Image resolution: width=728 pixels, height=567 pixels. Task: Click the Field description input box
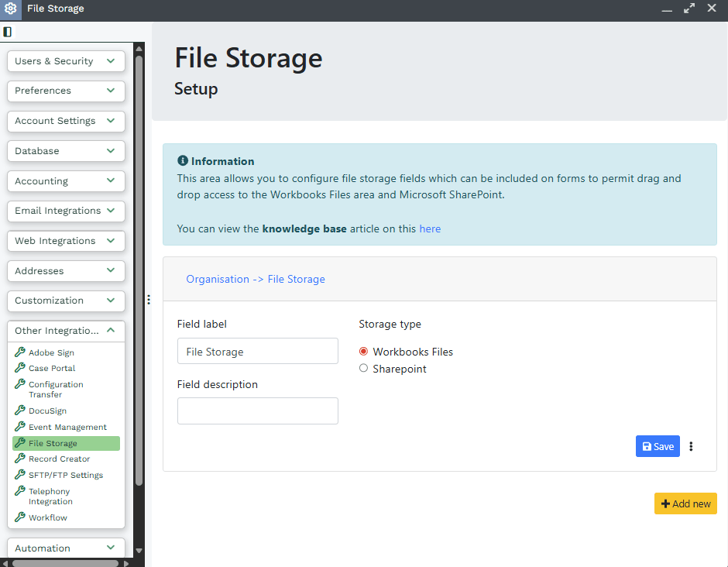tap(258, 411)
